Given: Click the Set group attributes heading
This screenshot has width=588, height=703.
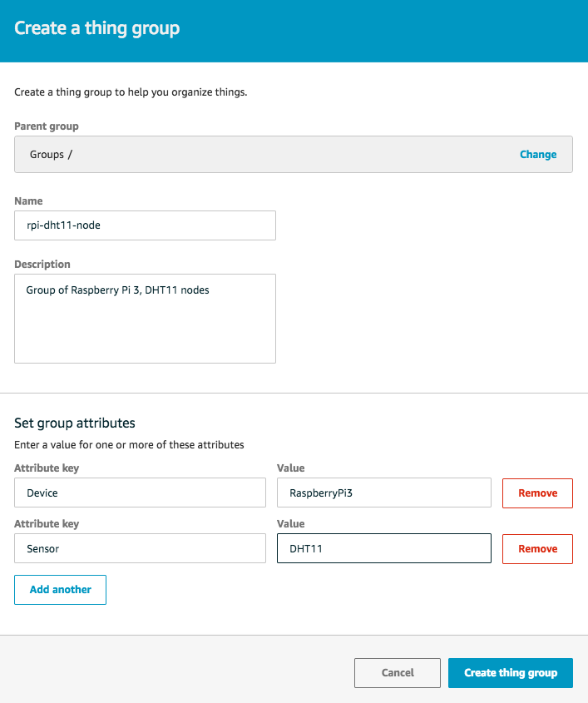Looking at the screenshot, I should [x=74, y=423].
